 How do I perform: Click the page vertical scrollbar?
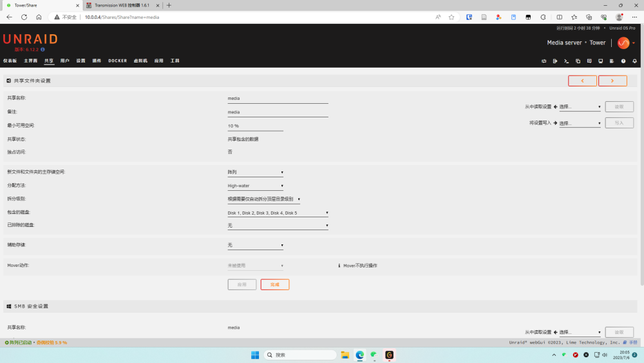tap(642, 156)
